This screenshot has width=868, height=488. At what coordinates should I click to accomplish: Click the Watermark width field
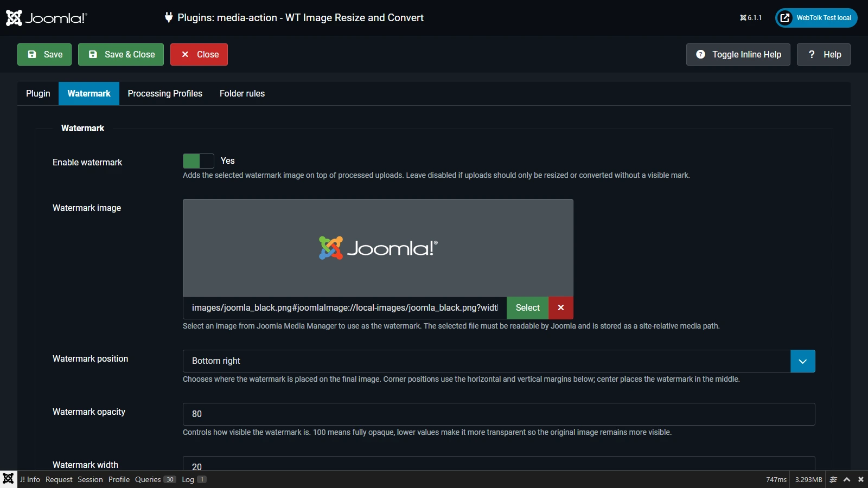[499, 464]
